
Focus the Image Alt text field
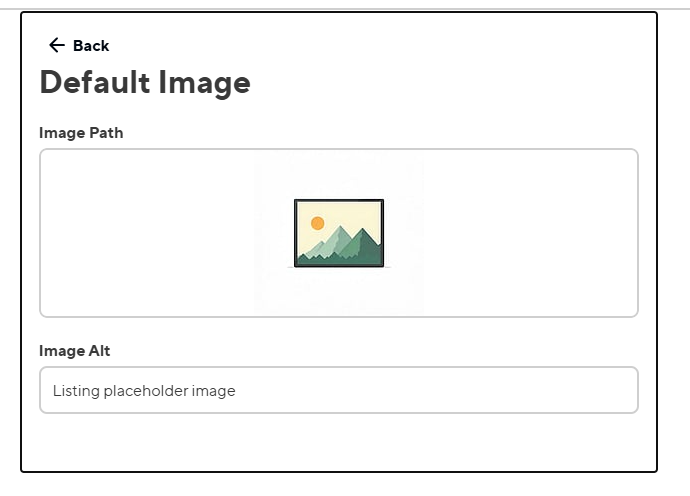tap(339, 390)
